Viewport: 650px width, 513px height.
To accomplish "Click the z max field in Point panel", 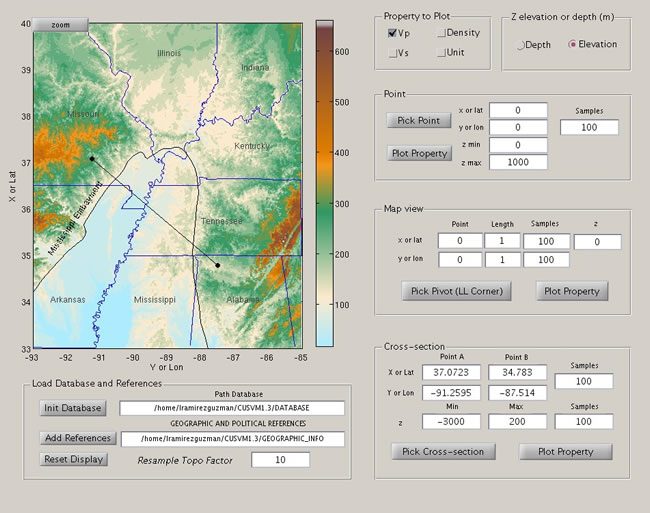I will [517, 163].
